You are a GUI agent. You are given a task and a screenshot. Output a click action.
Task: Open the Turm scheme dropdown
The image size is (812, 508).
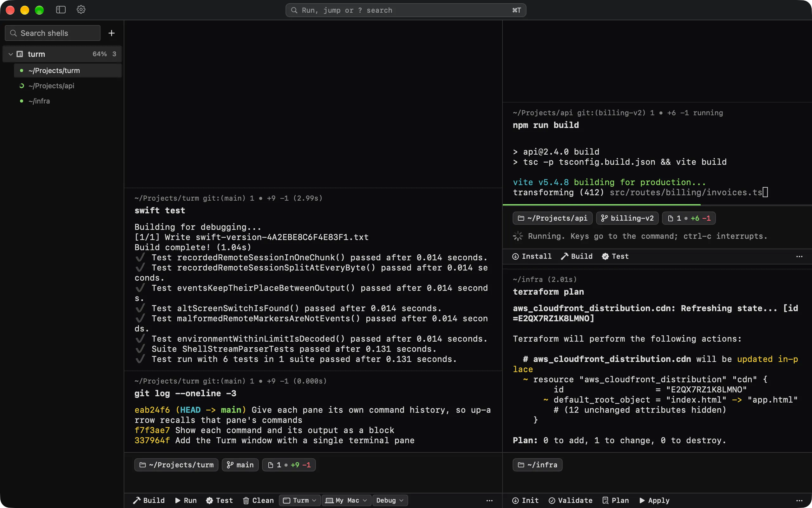300,500
